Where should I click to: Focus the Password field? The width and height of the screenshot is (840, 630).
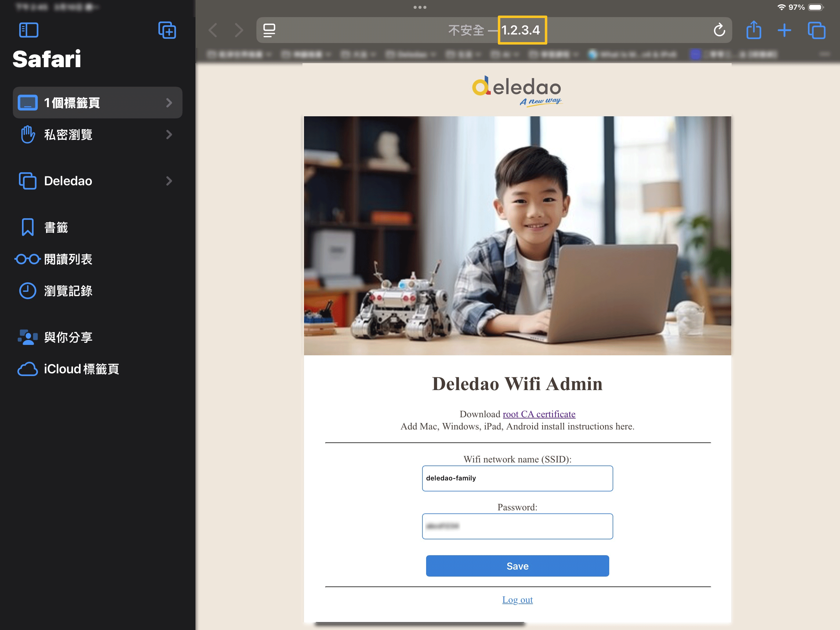click(x=517, y=526)
